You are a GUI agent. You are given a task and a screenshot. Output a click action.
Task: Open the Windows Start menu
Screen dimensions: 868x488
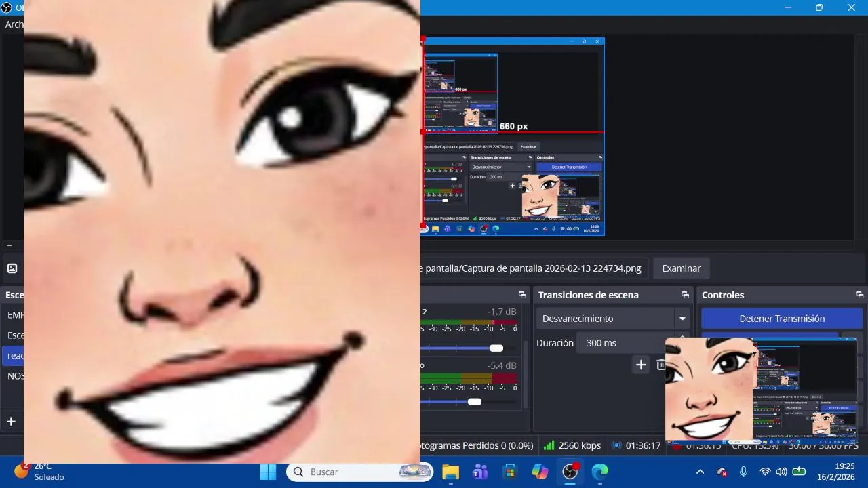click(268, 472)
